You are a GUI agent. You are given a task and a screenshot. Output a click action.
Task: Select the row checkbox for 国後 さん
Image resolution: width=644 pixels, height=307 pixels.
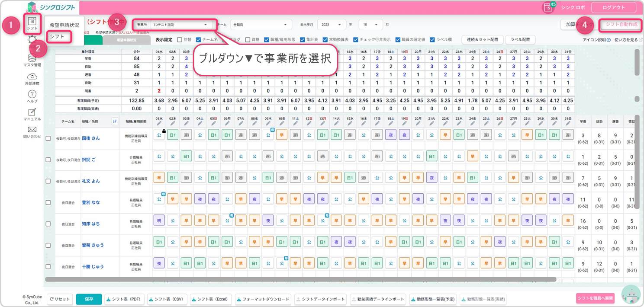(48, 138)
